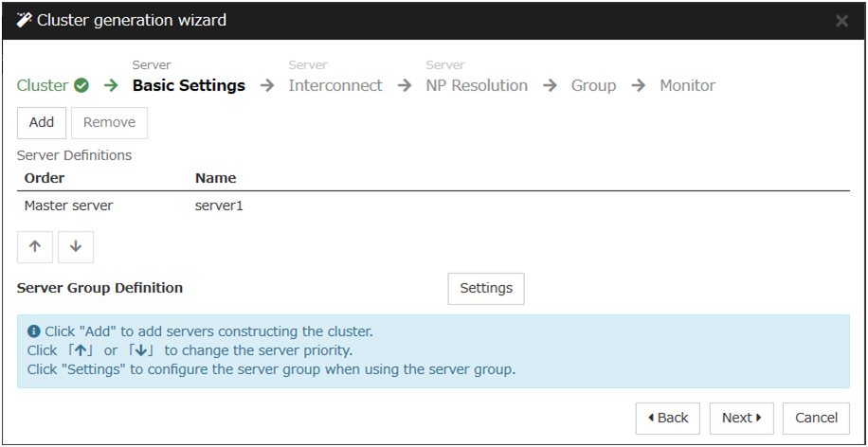Proceed with the Next button
This screenshot has width=868, height=447.
741,418
